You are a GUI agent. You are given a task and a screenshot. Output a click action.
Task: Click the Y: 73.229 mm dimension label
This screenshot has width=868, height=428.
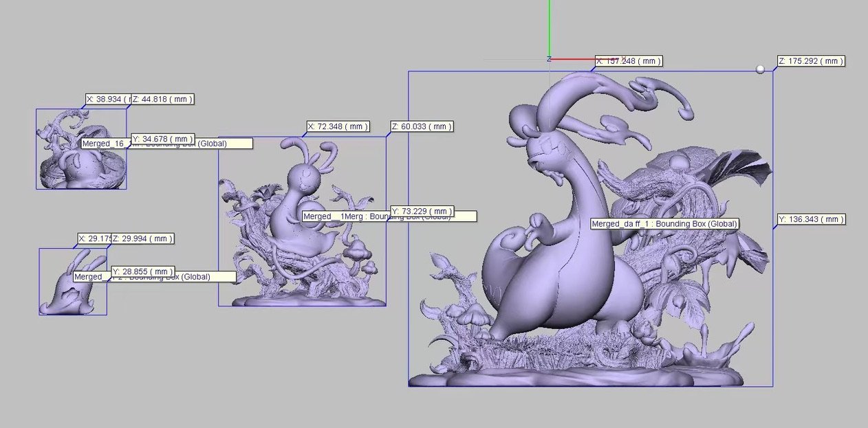click(x=422, y=211)
